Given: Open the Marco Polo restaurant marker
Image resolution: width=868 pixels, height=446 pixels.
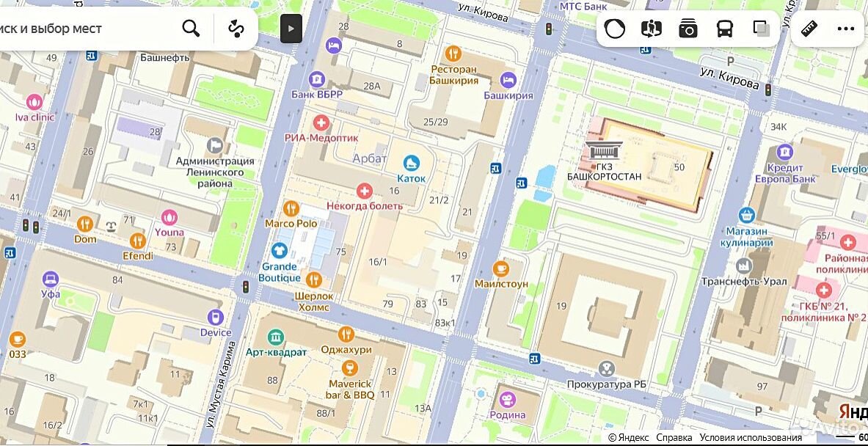Looking at the screenshot, I should click(x=291, y=208).
